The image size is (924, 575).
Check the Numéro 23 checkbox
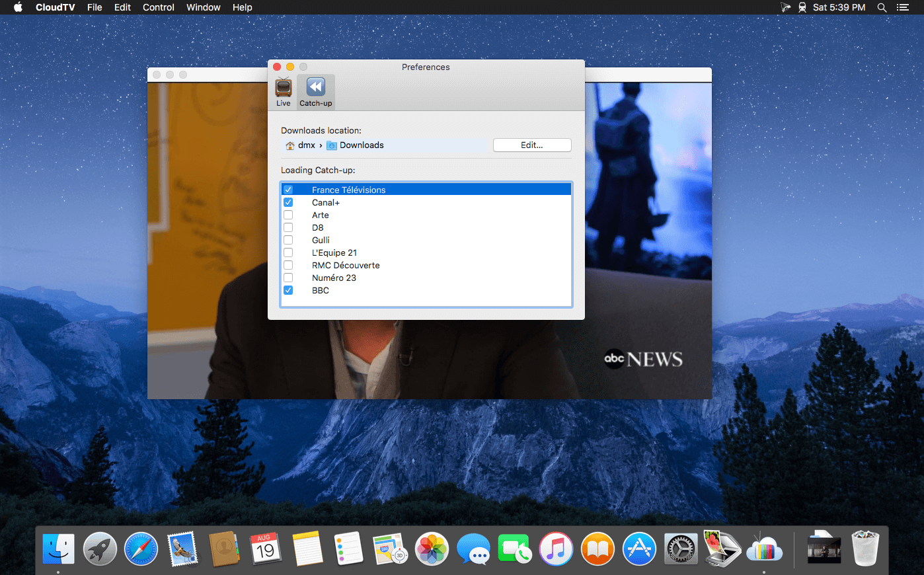pos(288,278)
